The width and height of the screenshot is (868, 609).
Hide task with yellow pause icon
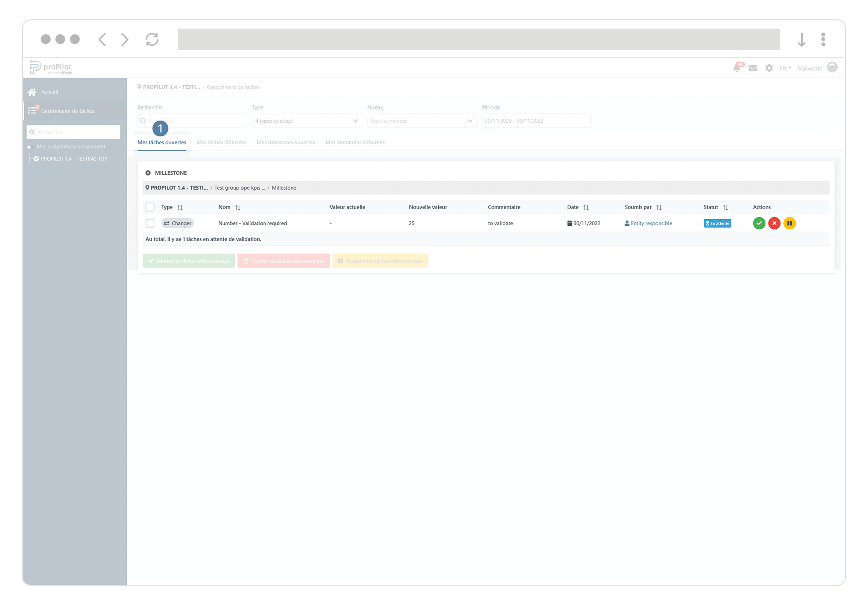pyautogui.click(x=790, y=224)
